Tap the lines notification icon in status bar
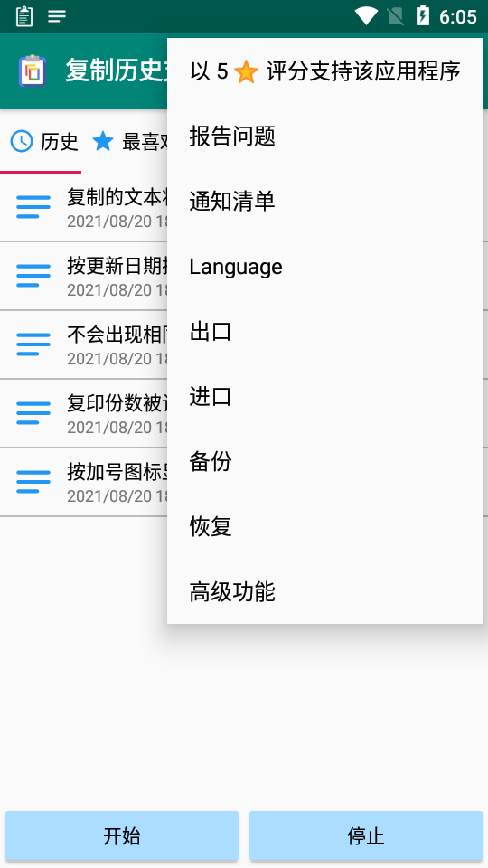 coord(57,16)
